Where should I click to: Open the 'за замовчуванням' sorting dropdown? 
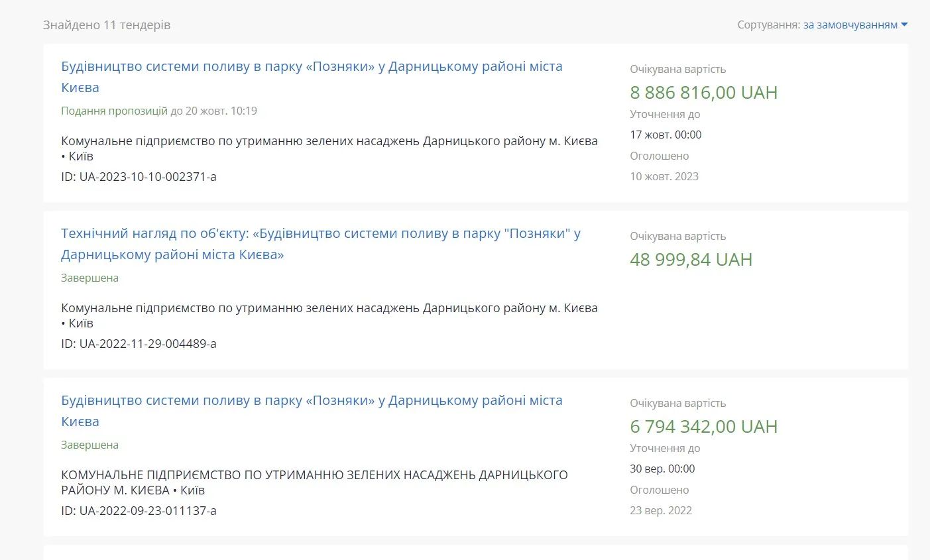pyautogui.click(x=850, y=25)
